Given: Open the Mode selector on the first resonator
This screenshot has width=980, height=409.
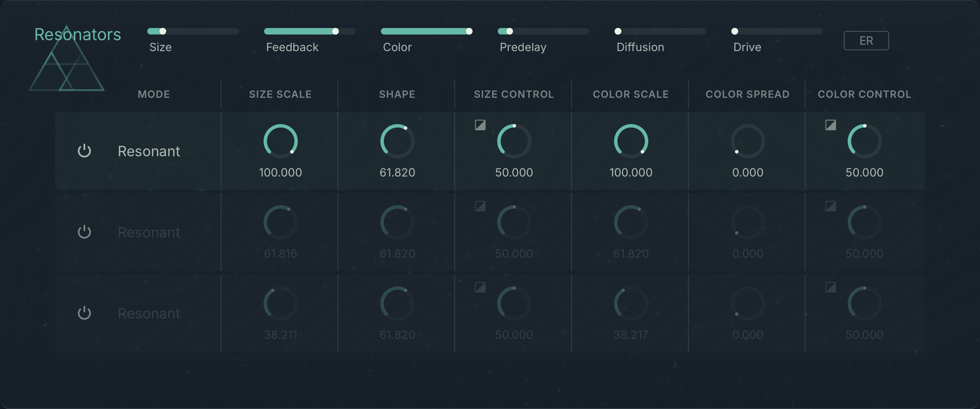Looking at the screenshot, I should click(x=149, y=151).
